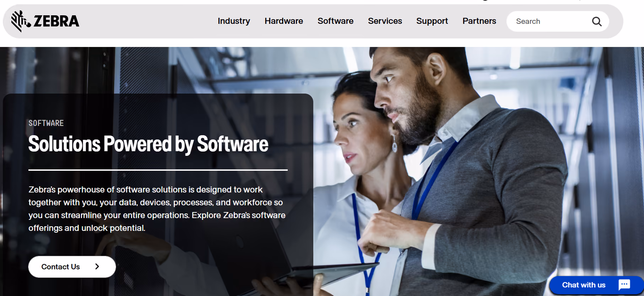Open the Partners menu
The height and width of the screenshot is (296, 644).
click(x=479, y=21)
